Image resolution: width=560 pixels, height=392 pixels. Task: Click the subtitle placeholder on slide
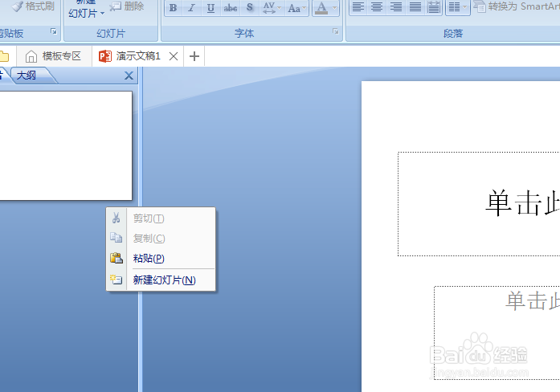[497, 333]
